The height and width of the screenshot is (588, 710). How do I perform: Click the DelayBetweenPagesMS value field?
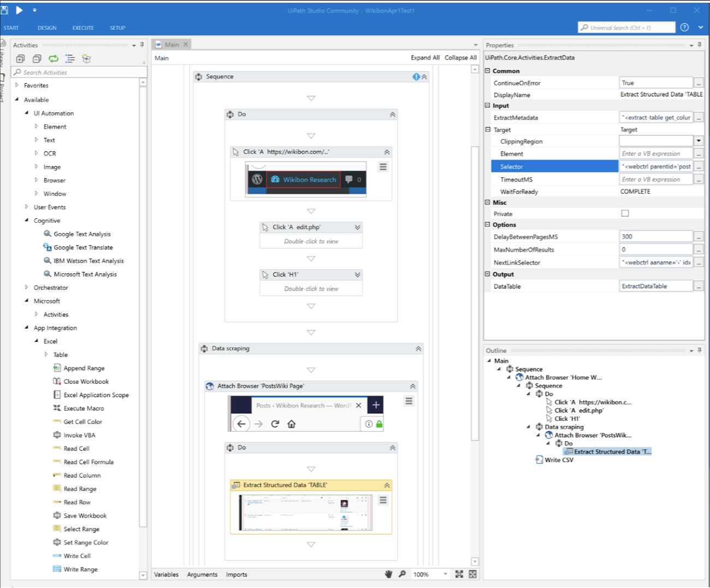[656, 236]
